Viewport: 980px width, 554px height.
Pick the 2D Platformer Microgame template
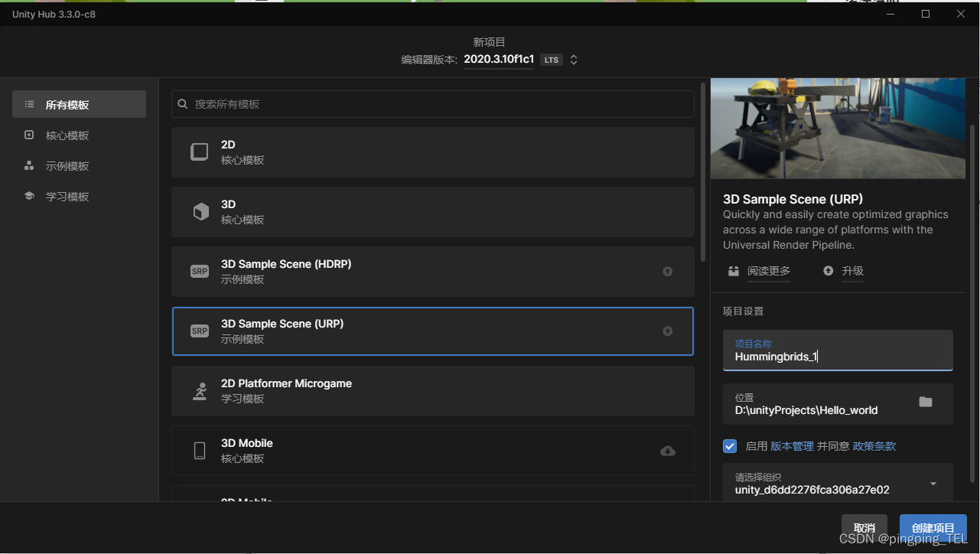coord(433,391)
